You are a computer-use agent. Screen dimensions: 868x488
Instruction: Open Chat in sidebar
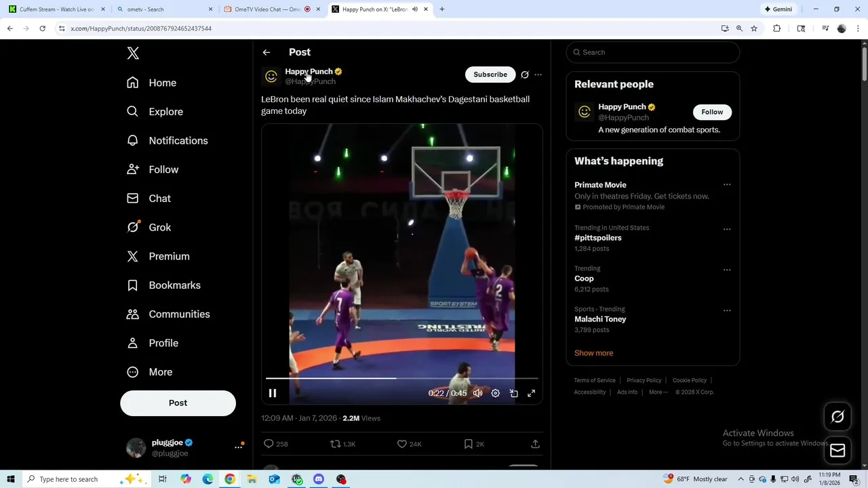(149, 199)
